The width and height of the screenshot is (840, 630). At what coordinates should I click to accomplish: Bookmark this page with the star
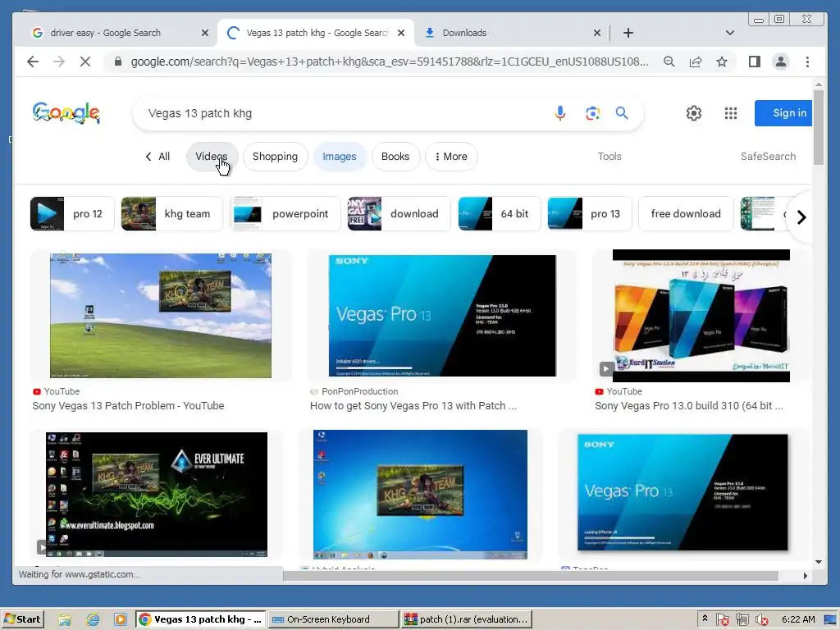click(x=722, y=62)
